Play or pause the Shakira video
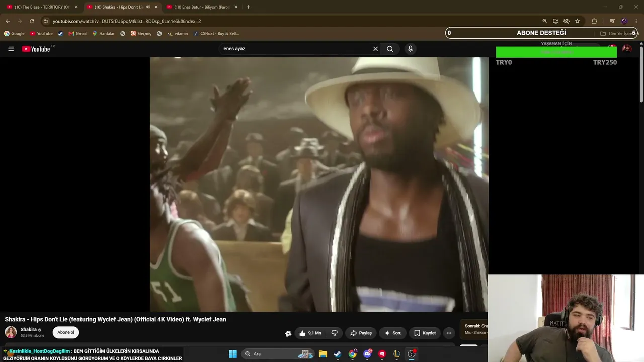 pyautogui.click(x=318, y=184)
